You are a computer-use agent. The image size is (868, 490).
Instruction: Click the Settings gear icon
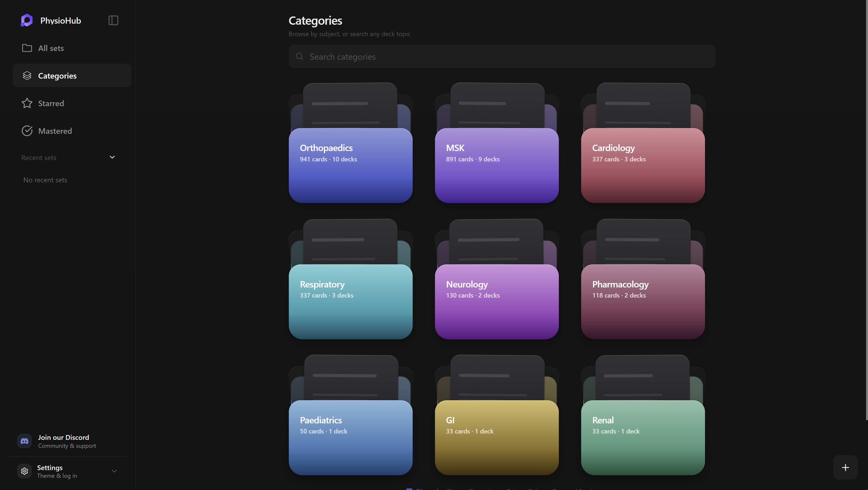[24, 471]
